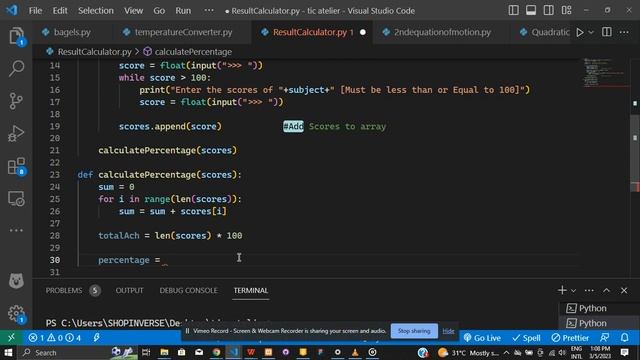This screenshot has width=640, height=360.
Task: Click Go Live in the status bar
Action: tap(482, 338)
